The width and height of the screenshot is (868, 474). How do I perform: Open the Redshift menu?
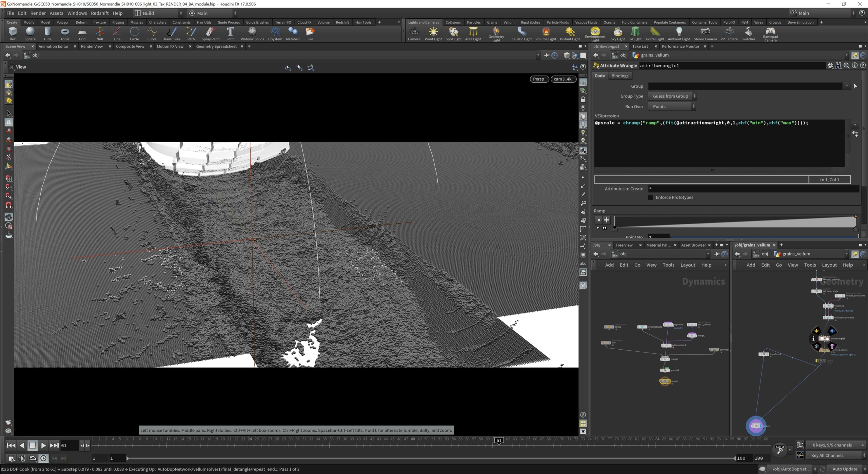(100, 13)
